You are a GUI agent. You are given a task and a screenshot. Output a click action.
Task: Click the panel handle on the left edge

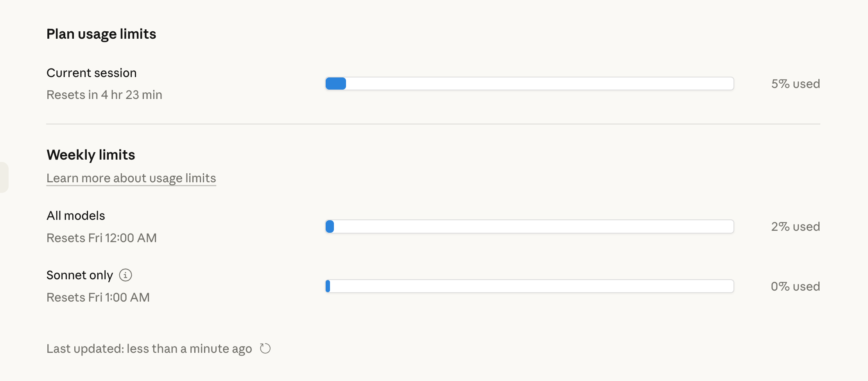4,177
